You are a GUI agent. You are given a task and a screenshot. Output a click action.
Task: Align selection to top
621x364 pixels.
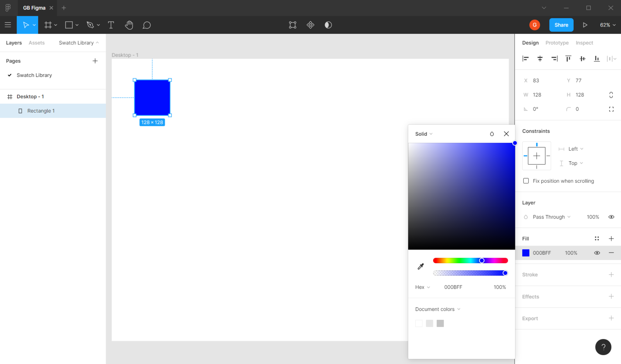pos(568,58)
